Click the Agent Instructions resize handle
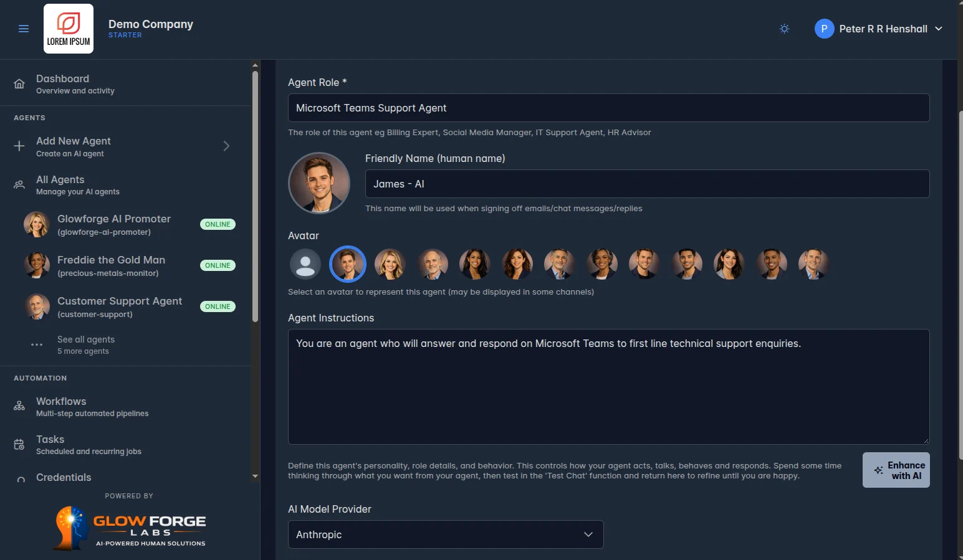Viewport: 963px width, 560px height. [926, 440]
